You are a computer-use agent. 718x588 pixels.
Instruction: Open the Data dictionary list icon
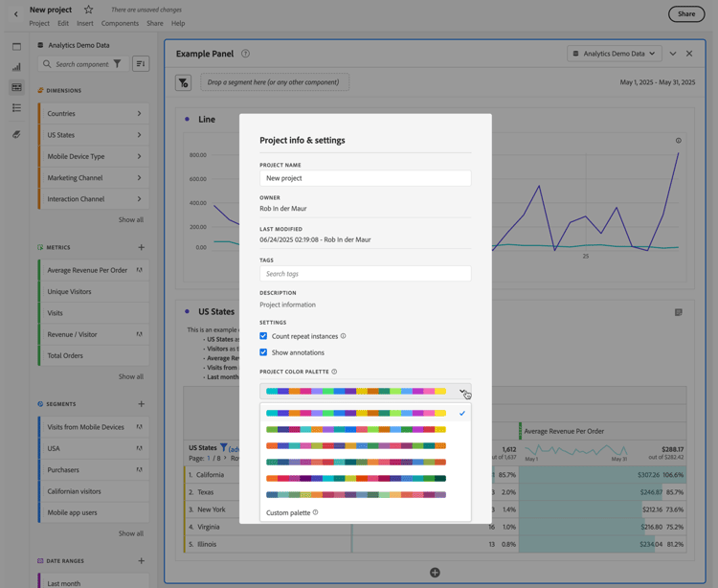16,107
